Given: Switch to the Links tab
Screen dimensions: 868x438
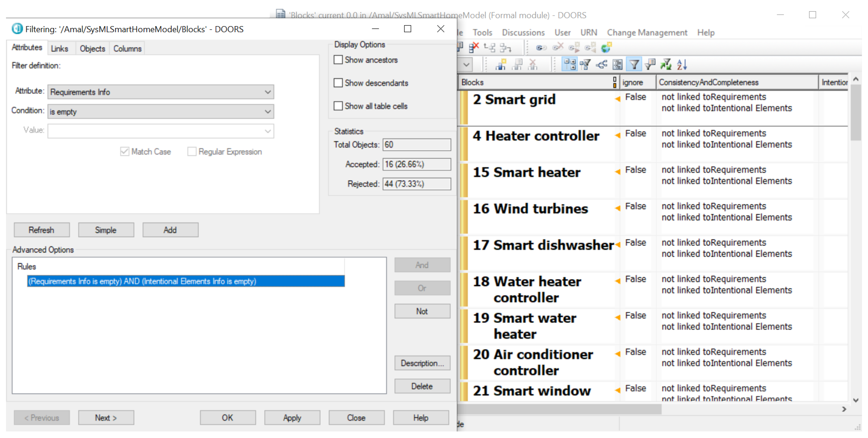Looking at the screenshot, I should [59, 49].
